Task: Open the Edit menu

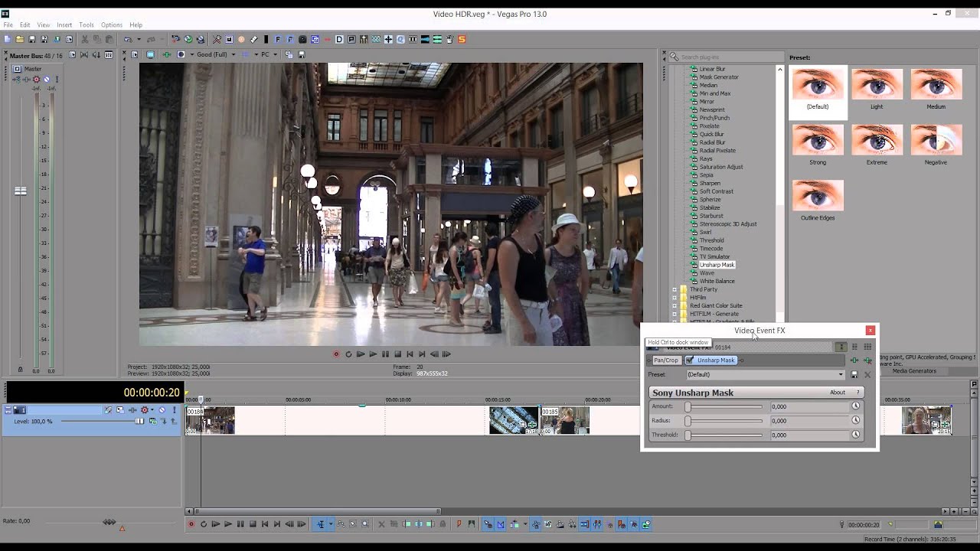Action: [25, 25]
